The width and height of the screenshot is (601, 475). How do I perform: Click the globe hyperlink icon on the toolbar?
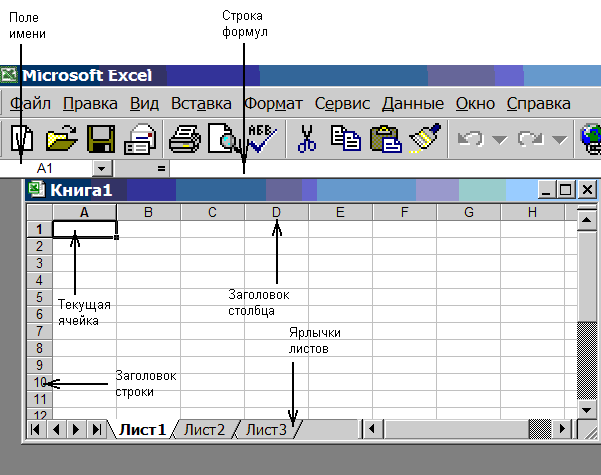pyautogui.click(x=591, y=139)
